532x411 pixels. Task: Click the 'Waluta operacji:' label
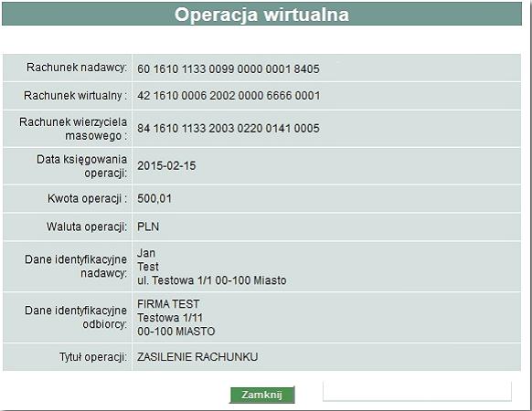(x=87, y=227)
